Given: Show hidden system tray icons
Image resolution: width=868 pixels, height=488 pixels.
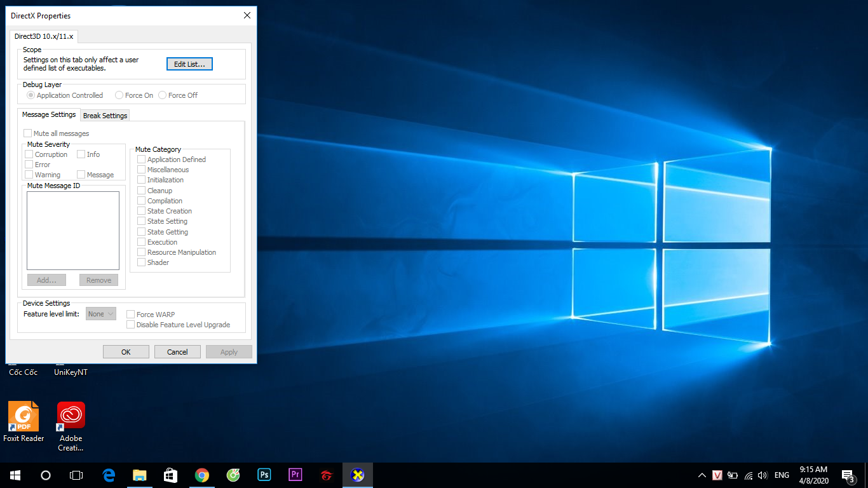Looking at the screenshot, I should (x=702, y=475).
